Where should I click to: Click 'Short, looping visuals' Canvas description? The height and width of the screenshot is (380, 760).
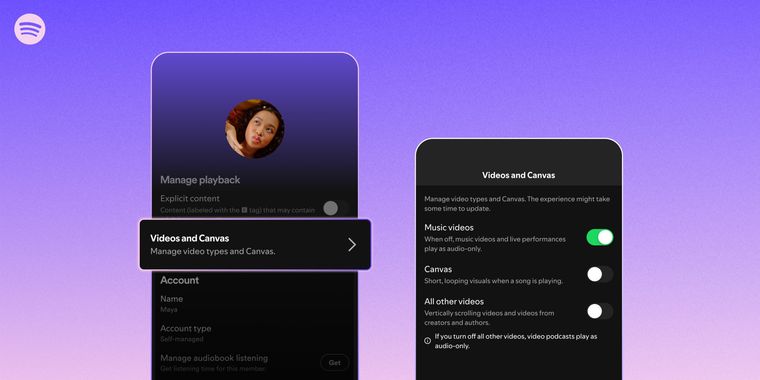493,281
